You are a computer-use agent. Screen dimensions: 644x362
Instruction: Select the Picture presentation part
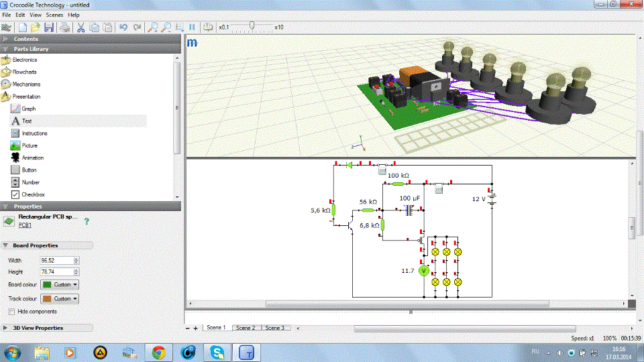pos(30,145)
